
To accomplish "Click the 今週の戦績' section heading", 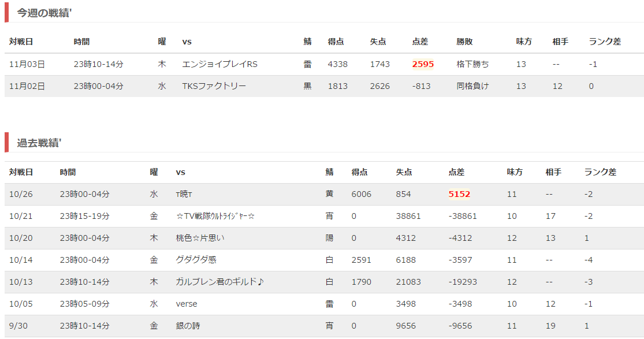I will coord(44,13).
